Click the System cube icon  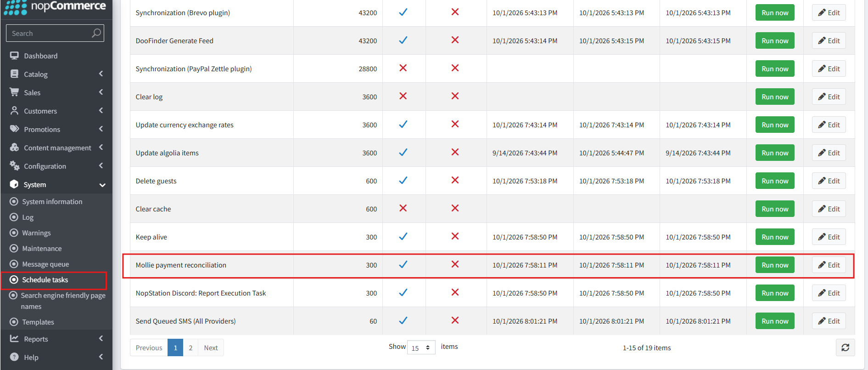click(14, 184)
